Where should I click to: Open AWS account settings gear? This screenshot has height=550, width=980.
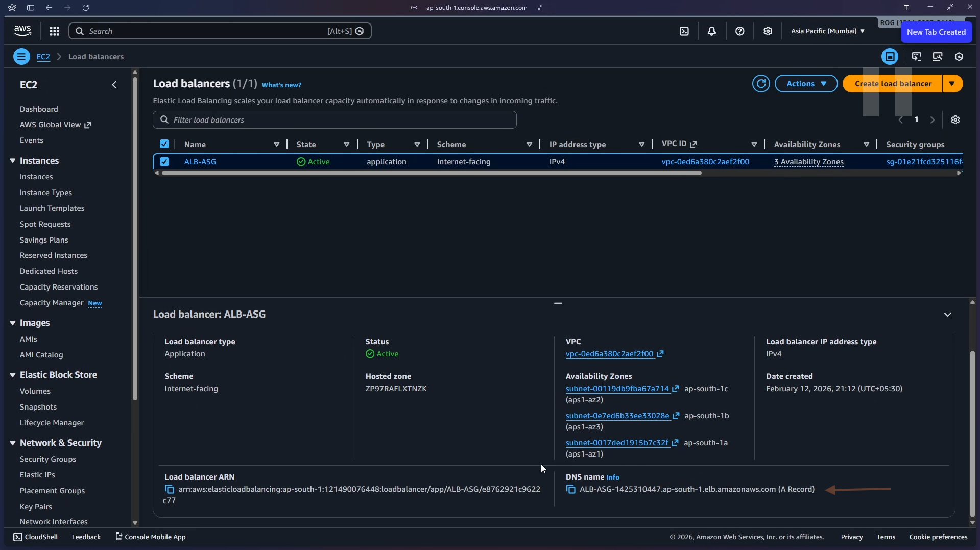click(x=768, y=31)
